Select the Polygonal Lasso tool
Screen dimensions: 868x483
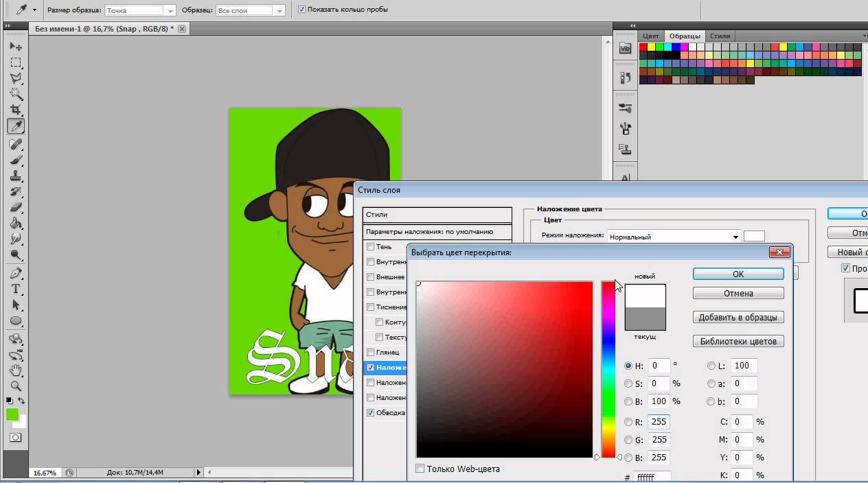[16, 78]
